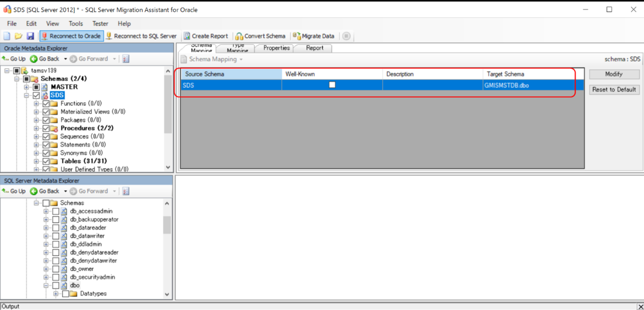Screen dimensions: 644x310
Task: Click the Schema Mapping document icon
Action: [184, 59]
